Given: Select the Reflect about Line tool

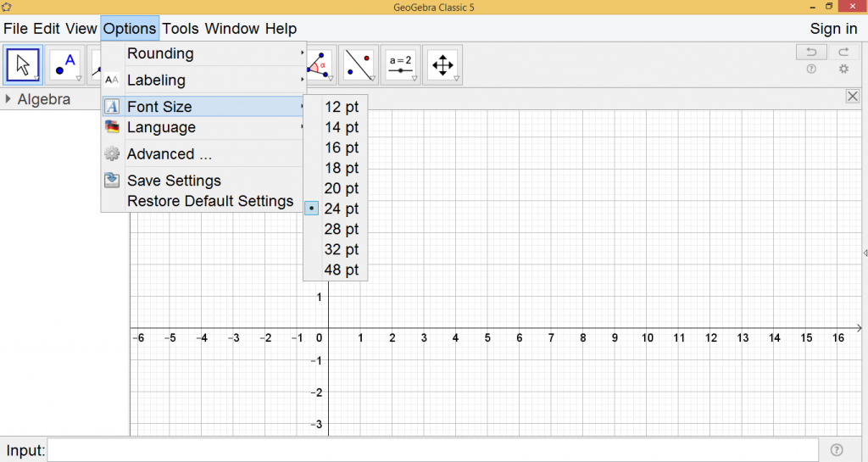Looking at the screenshot, I should 359,64.
